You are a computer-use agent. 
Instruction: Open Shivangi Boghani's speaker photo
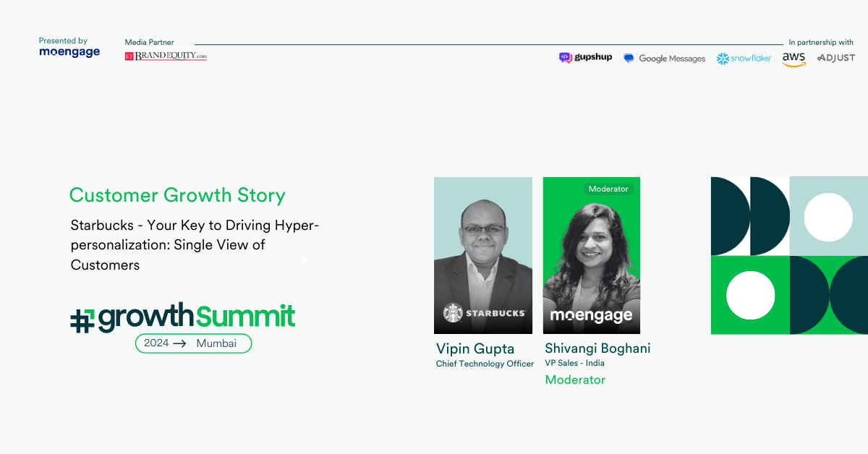tap(592, 255)
